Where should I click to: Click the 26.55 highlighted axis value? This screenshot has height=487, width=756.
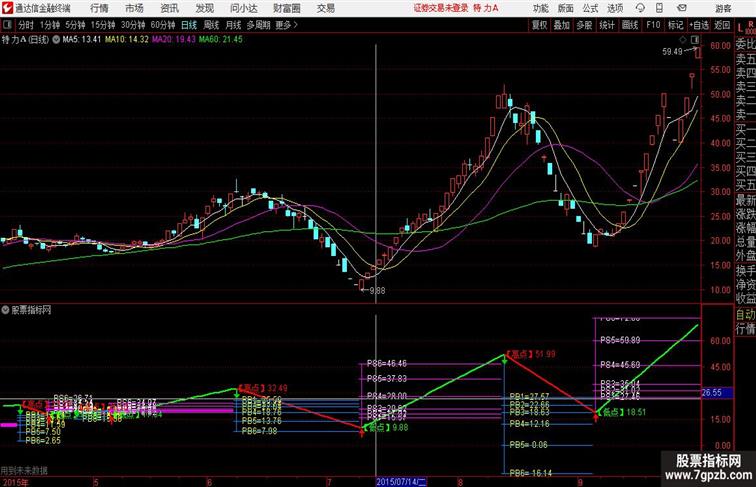[x=716, y=393]
